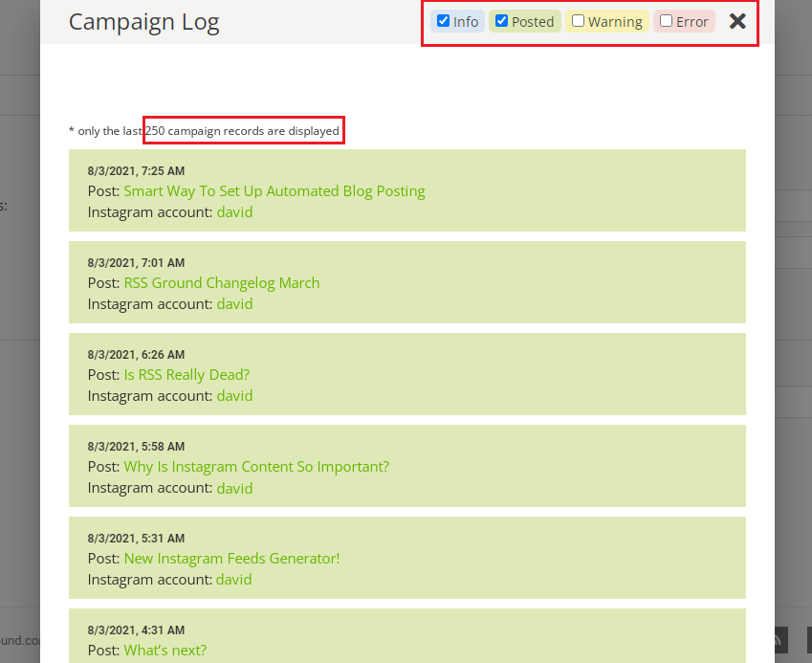This screenshot has height=663, width=812.
Task: Open david account on the 7:01 AM entry
Action: pos(234,304)
